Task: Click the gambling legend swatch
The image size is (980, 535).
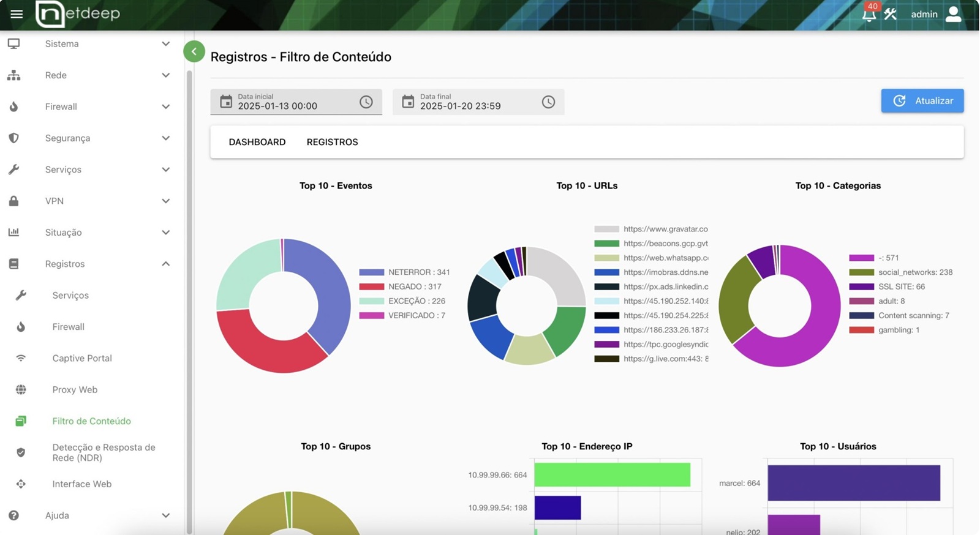Action: point(861,330)
